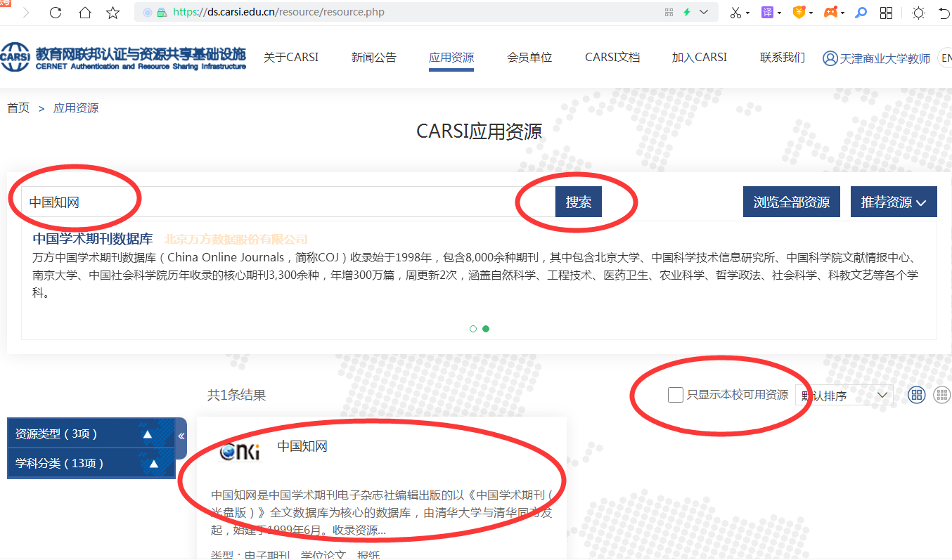Click the search box containing 中国知网
Viewport: 952px width, 560px height.
point(288,202)
